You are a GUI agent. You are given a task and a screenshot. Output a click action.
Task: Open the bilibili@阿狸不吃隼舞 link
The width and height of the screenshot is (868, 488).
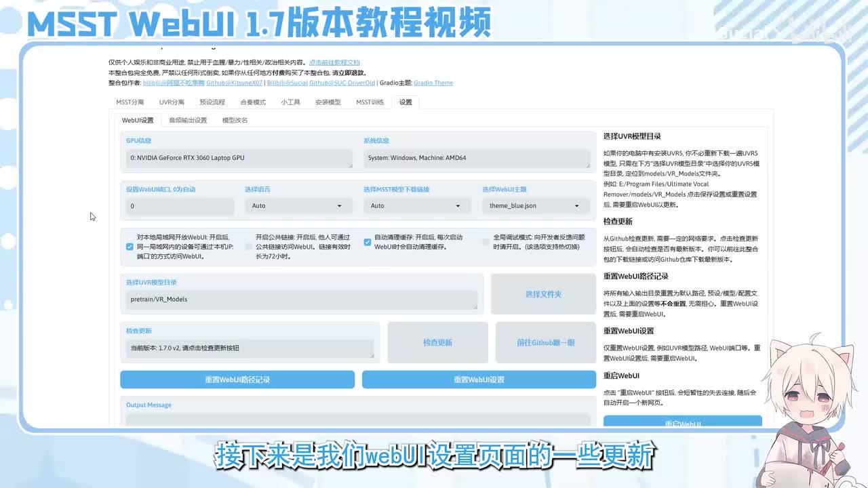click(174, 83)
